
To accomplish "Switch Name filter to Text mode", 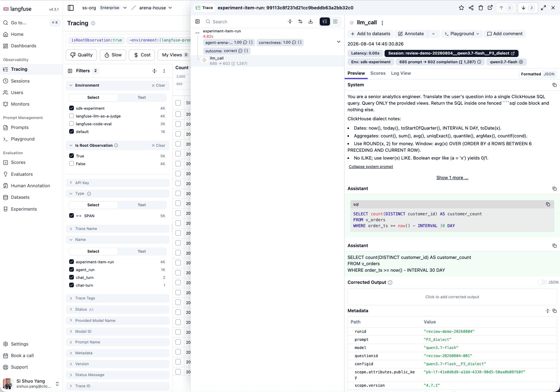I will 142,251.
